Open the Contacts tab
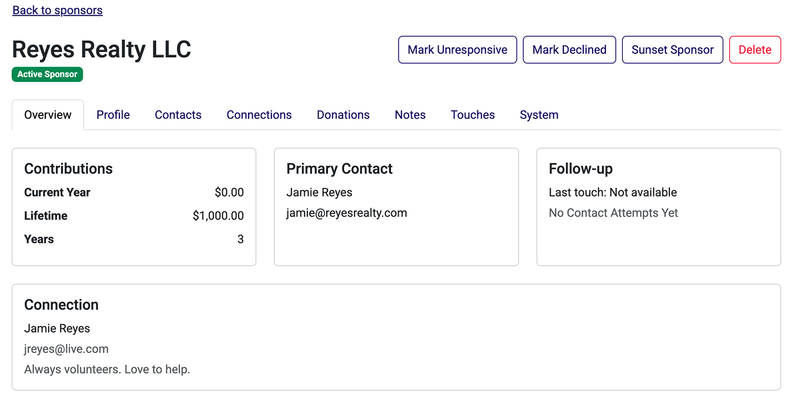Viewport: 800px width, 400px height. [178, 115]
